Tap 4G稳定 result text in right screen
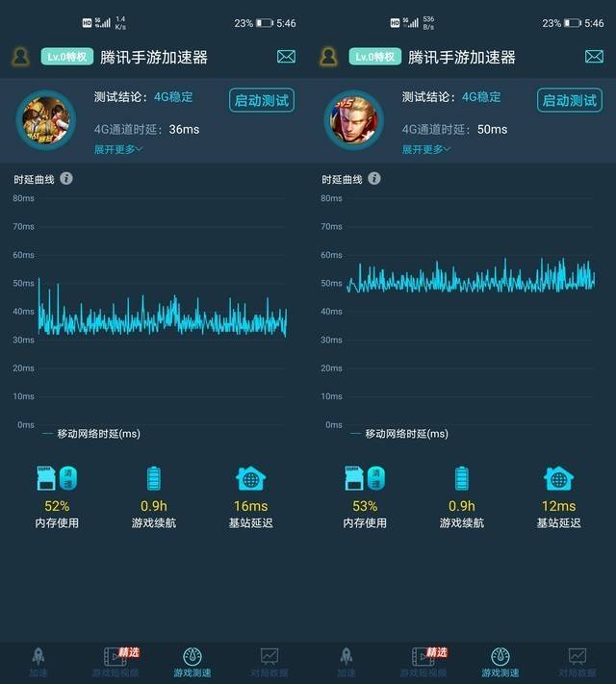 pos(481,97)
